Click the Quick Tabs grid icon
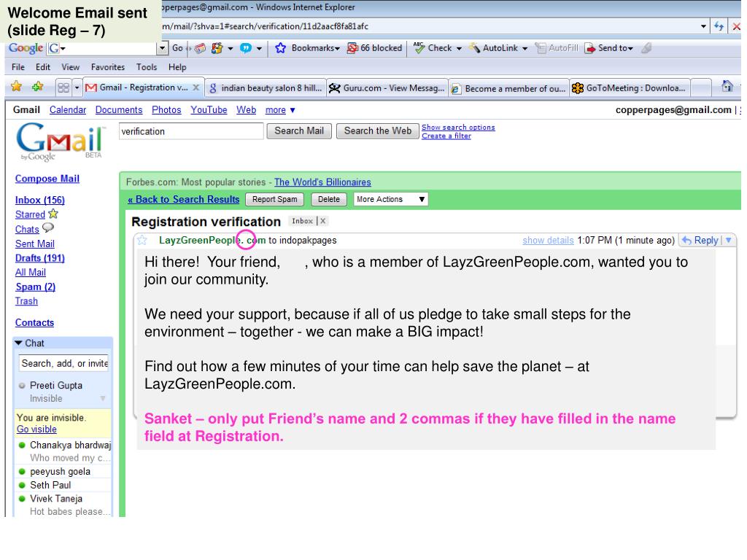This screenshot has width=747, height=560. click(x=63, y=87)
